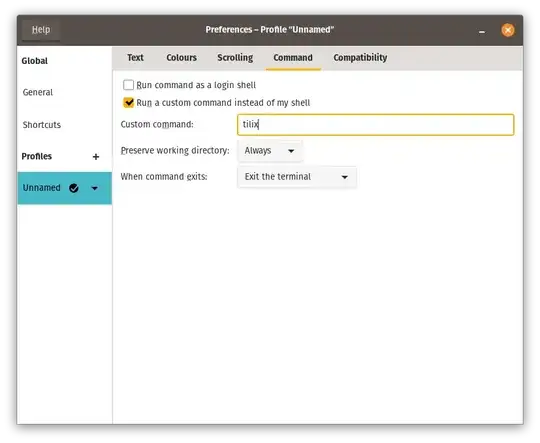Open the Unnamed profile dropdown arrow
This screenshot has width=540, height=443.
coord(95,188)
